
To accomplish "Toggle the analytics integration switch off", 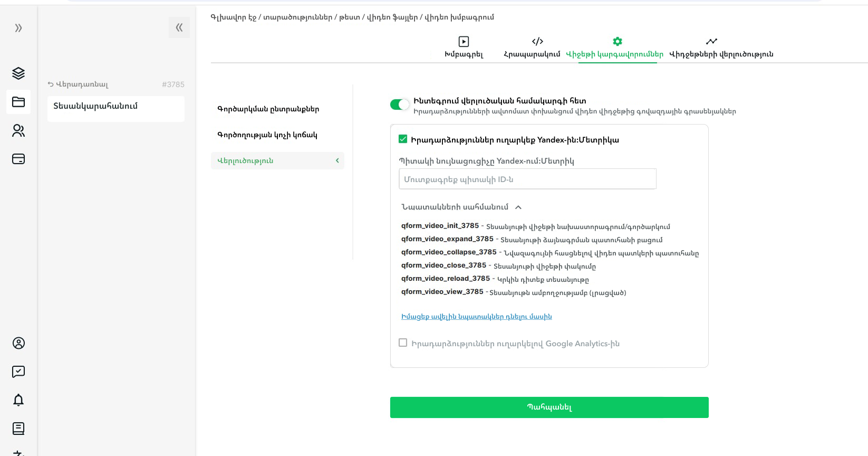I will [400, 104].
